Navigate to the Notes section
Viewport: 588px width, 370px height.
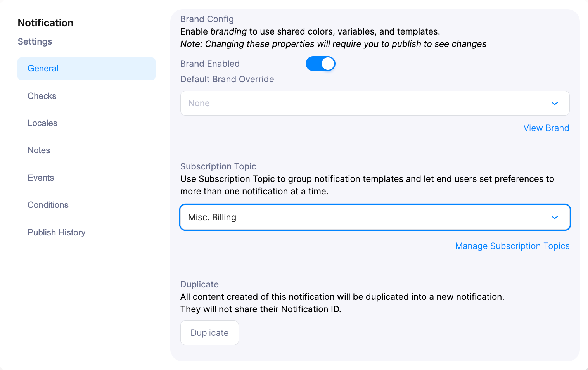39,150
